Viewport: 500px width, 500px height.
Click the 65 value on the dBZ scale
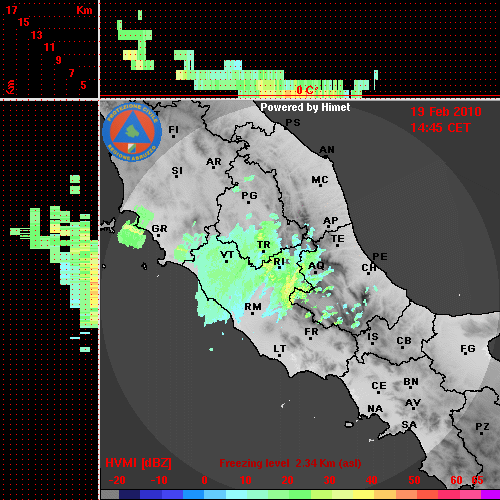(478, 480)
